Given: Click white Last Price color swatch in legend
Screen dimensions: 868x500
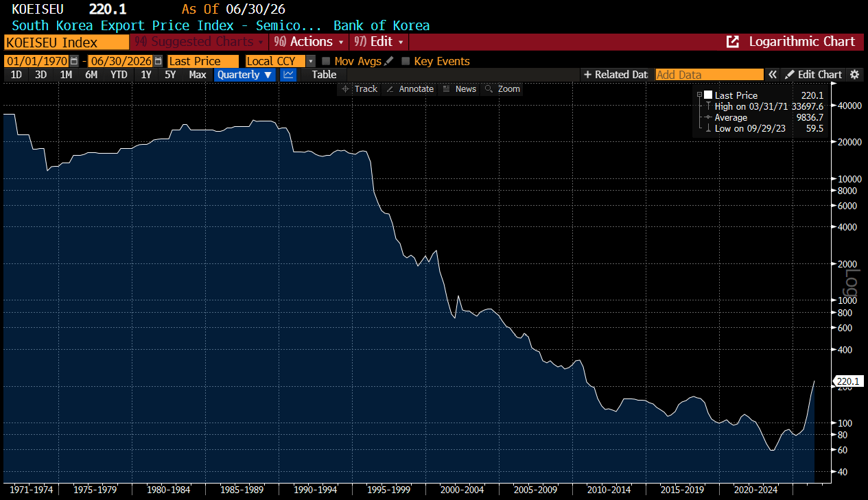Looking at the screenshot, I should (708, 95).
